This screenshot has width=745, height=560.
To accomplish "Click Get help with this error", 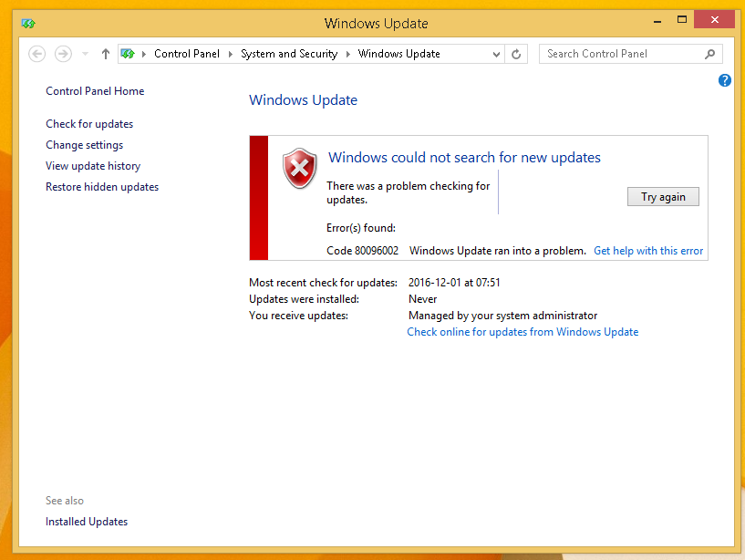I will pyautogui.click(x=648, y=251).
